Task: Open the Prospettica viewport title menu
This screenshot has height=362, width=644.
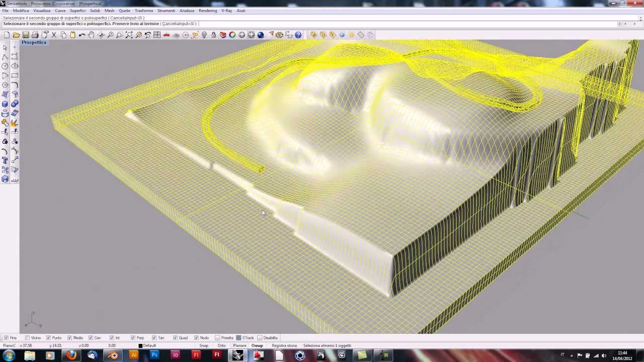Action: pyautogui.click(x=34, y=42)
